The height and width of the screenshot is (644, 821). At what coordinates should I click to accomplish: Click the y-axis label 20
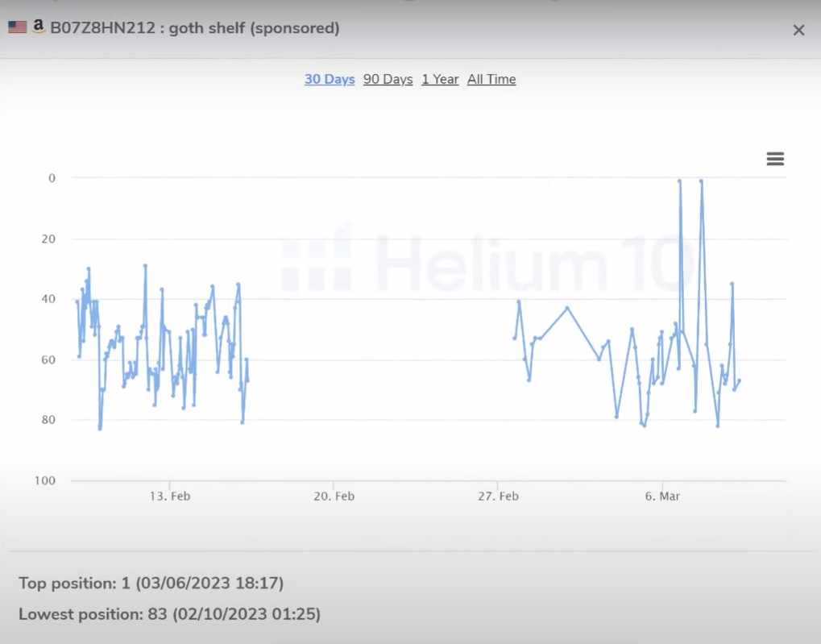tap(48, 239)
